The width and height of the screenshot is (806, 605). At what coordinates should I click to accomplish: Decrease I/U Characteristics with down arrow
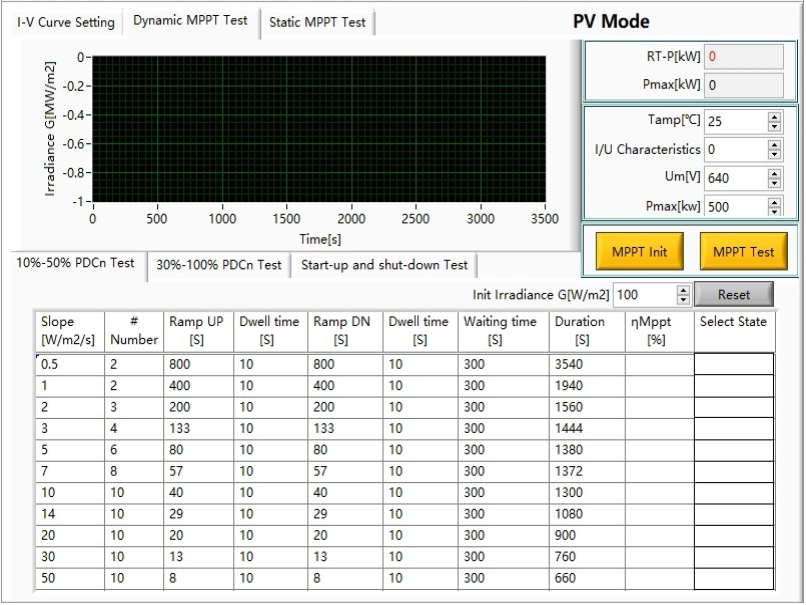pos(774,154)
